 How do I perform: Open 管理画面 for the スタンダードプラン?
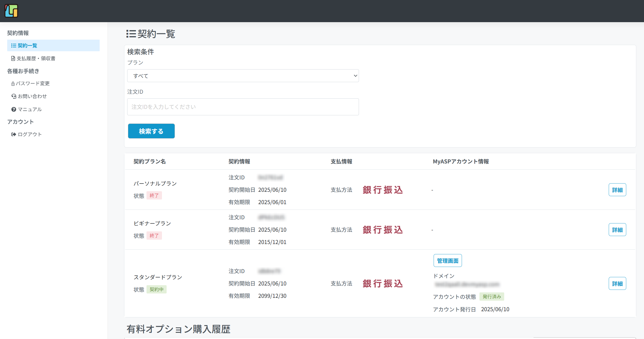pyautogui.click(x=448, y=261)
